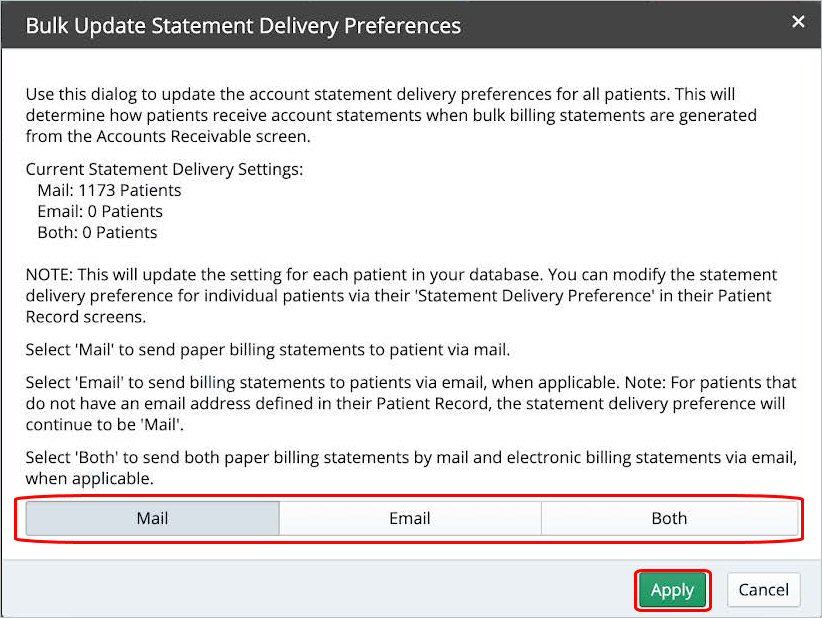The width and height of the screenshot is (822, 618).
Task: Choose Email as statement delivery preference
Action: coord(410,518)
